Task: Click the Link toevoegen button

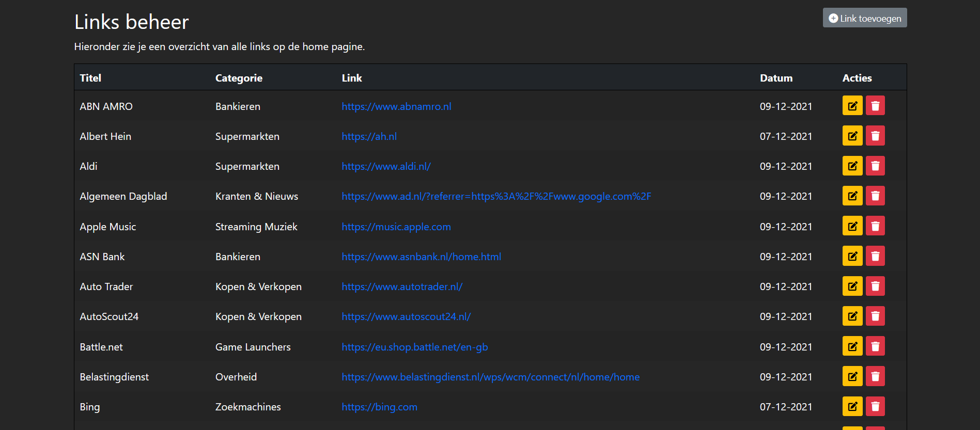Action: pyautogui.click(x=865, y=18)
